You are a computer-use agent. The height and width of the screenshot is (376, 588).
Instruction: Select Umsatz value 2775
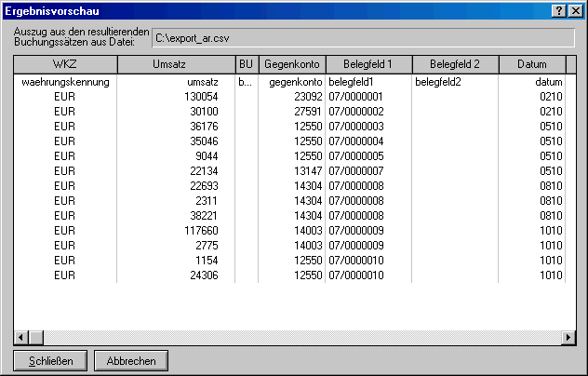pyautogui.click(x=207, y=246)
